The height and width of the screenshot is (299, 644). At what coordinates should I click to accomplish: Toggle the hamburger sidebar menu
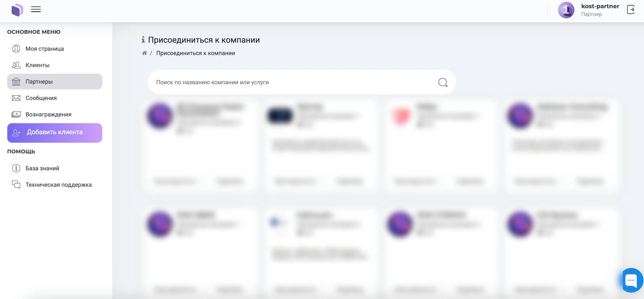(x=36, y=10)
